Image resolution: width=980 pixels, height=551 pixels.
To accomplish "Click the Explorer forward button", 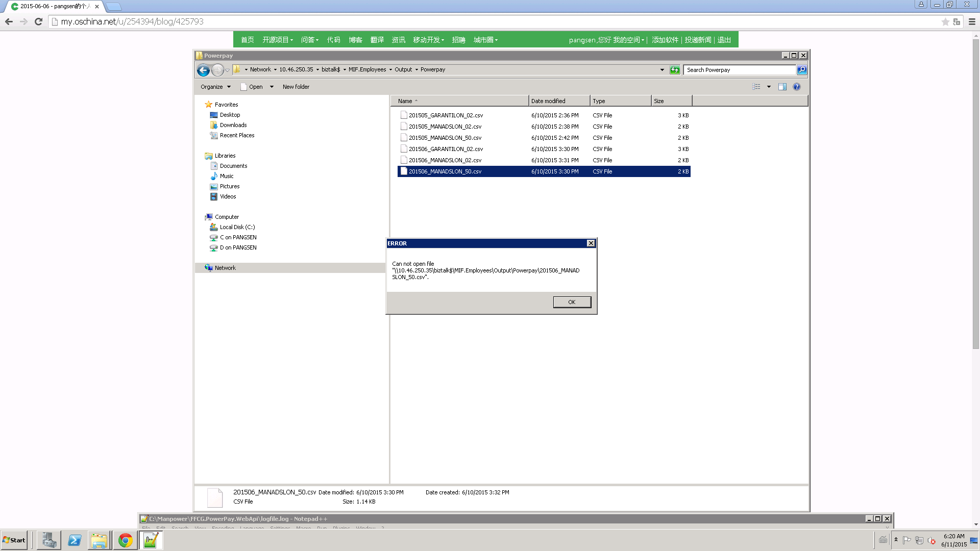I will (217, 70).
